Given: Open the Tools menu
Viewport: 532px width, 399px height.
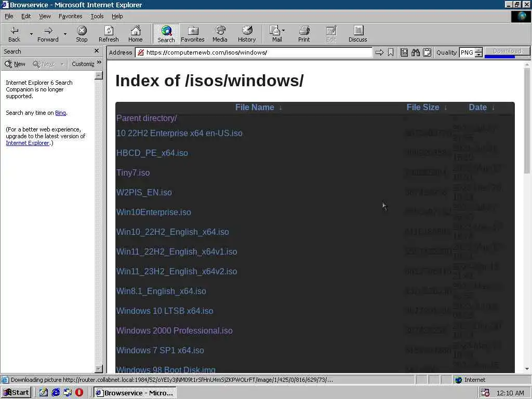Looking at the screenshot, I should click(97, 16).
